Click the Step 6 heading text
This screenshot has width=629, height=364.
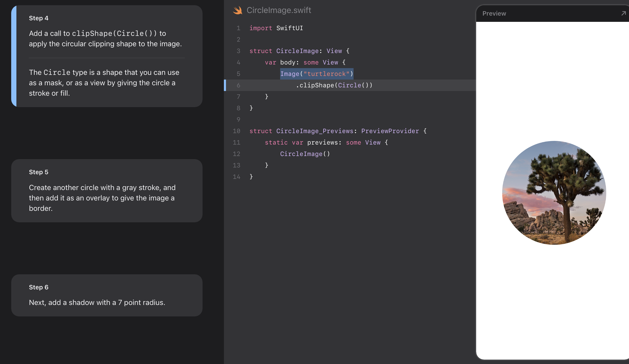pyautogui.click(x=39, y=287)
